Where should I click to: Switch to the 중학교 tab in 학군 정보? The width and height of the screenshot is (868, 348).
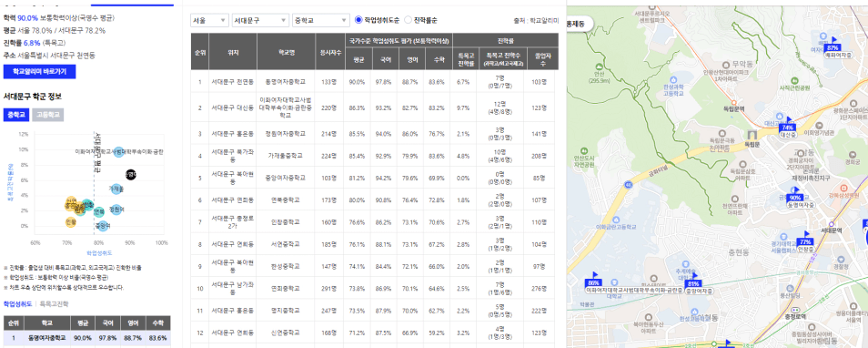tap(15, 115)
